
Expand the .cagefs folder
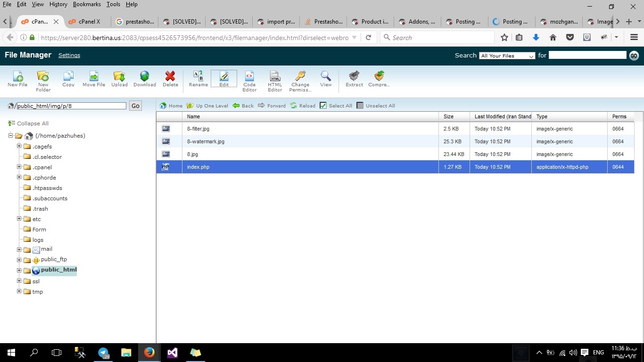tap(19, 146)
